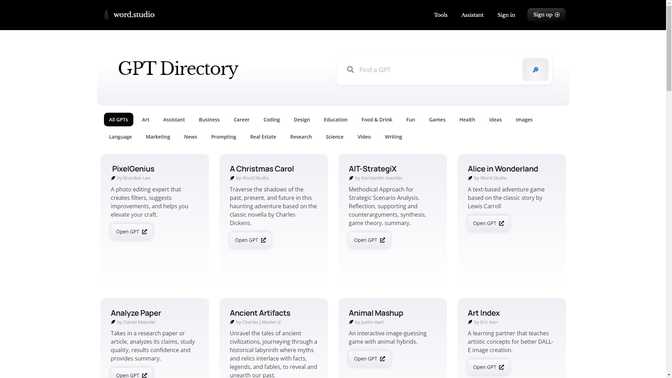This screenshot has height=378, width=672.
Task: Filter by Design category
Action: 302,120
